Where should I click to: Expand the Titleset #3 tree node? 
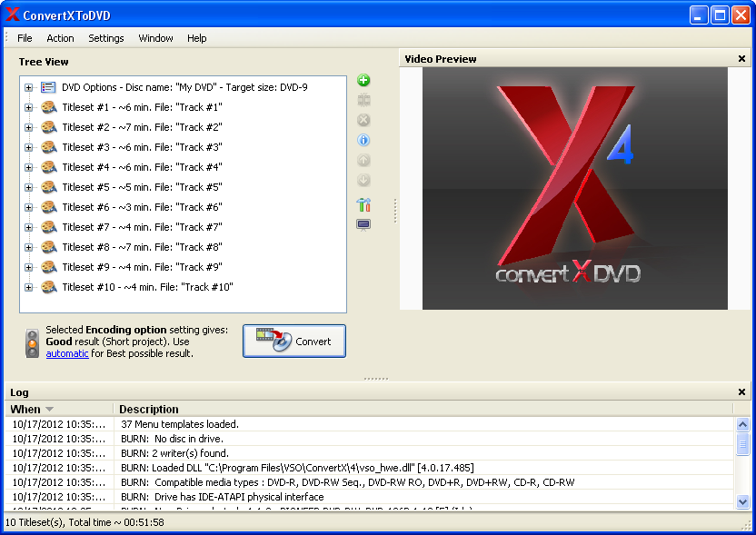pos(28,147)
